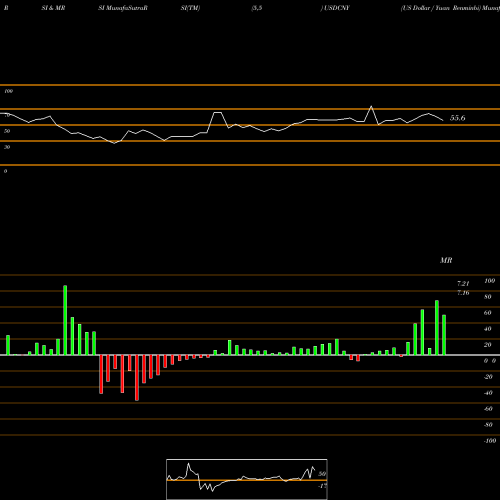Image resolution: width=500 pixels, height=500 pixels.
Task: Click the '(5,5' parameter text in header
Action: click(257, 8)
